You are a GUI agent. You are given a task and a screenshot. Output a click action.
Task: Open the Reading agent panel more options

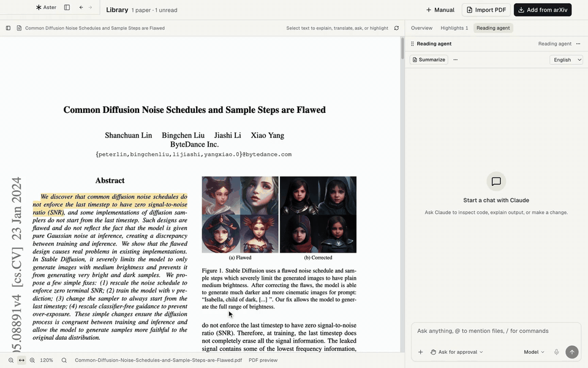click(578, 44)
